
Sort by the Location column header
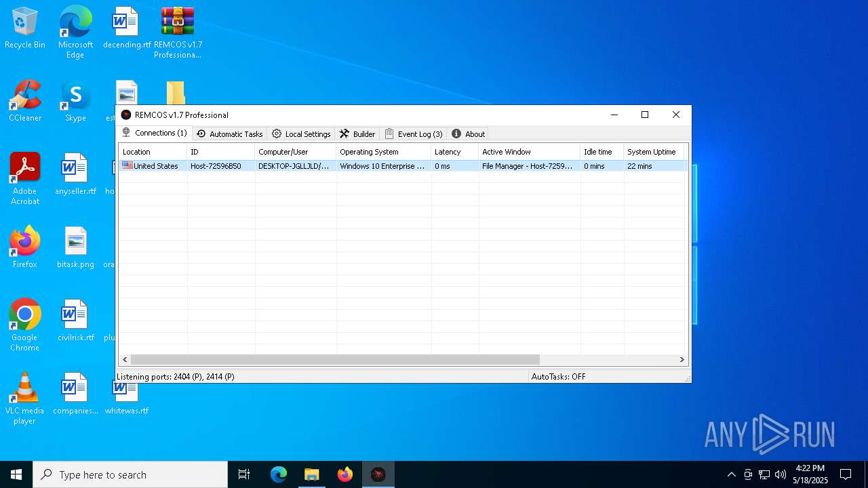tap(153, 152)
